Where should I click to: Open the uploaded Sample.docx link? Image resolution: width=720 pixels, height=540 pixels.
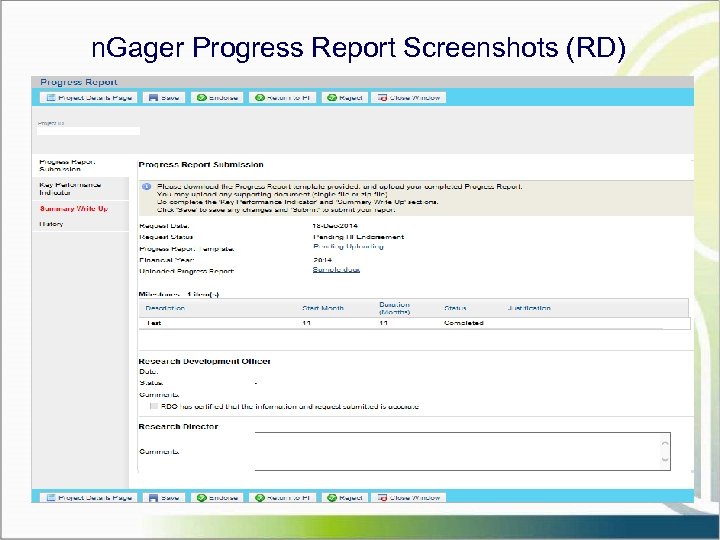pos(336,270)
